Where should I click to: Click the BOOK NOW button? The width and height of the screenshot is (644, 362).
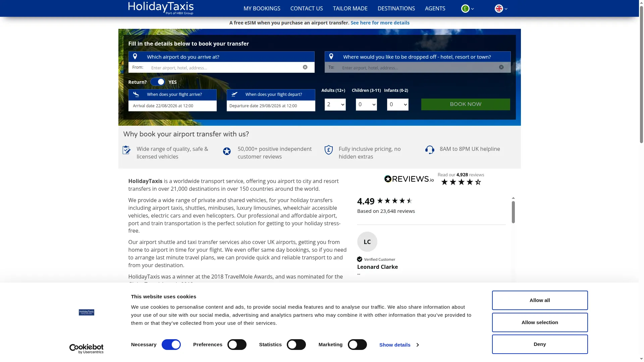(x=466, y=104)
